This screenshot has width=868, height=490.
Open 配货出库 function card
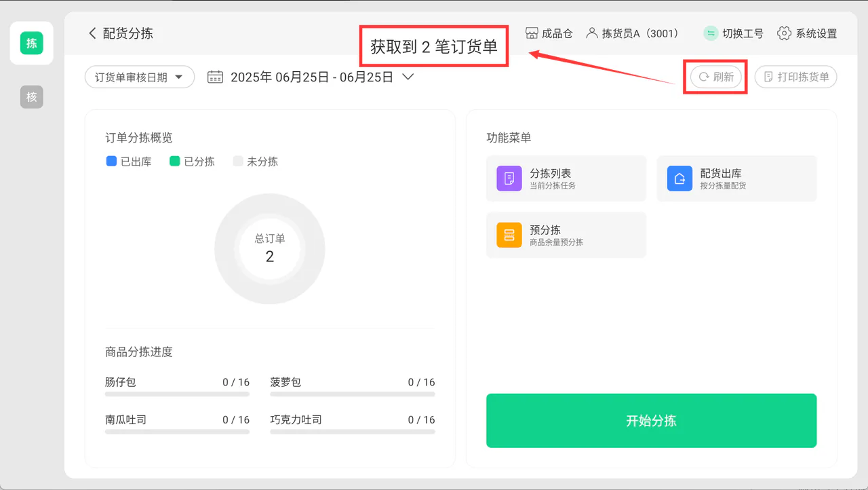tap(736, 178)
